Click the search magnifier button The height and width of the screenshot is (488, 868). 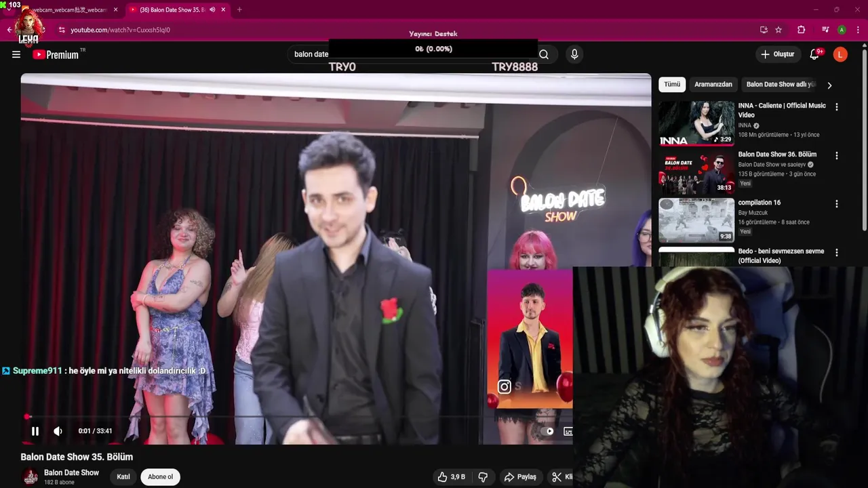click(544, 54)
